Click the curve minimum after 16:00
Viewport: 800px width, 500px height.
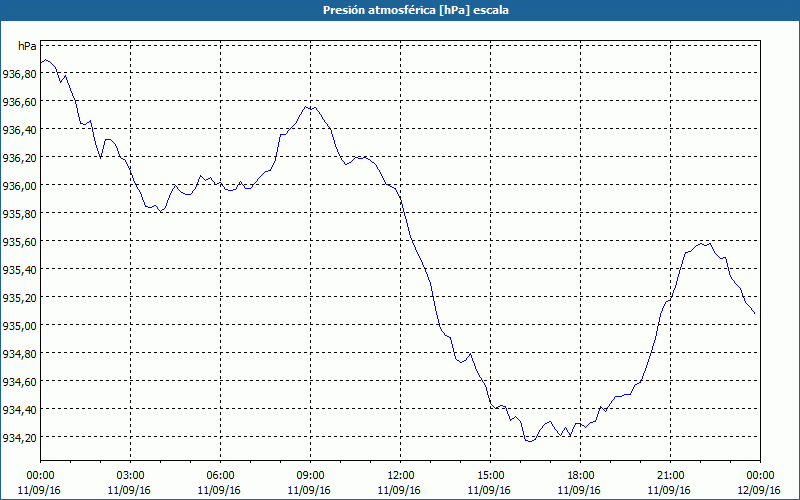530,441
